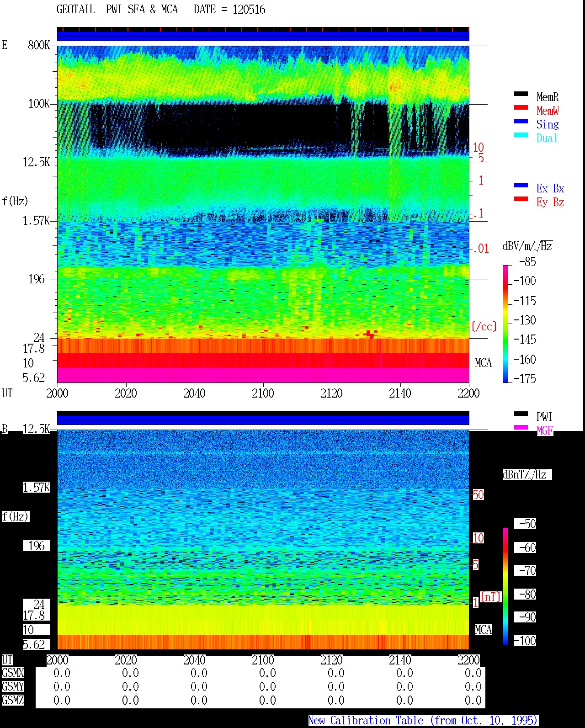The image size is (585, 728).
Task: Click the 'GSMZ' row label
Action: point(13,700)
